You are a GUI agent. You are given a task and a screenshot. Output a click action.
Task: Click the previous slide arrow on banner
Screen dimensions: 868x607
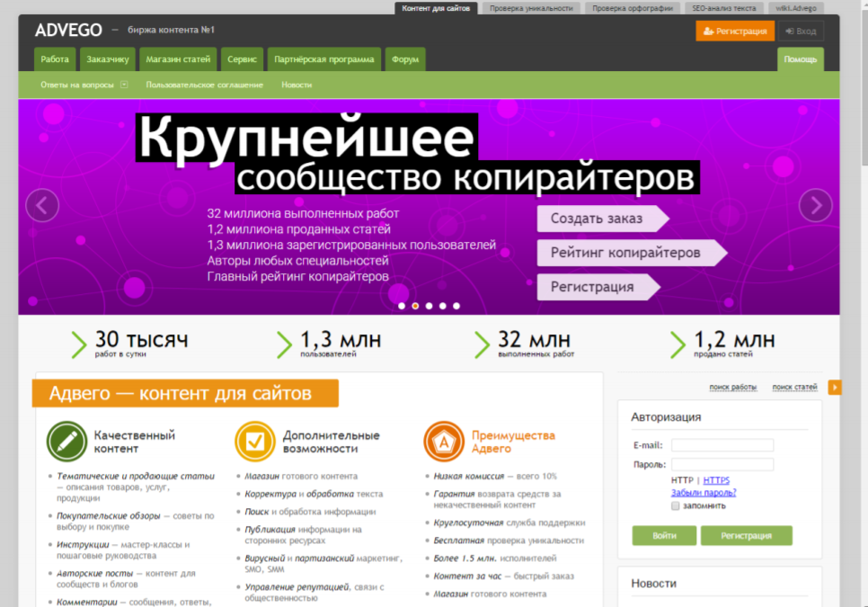tap(42, 205)
